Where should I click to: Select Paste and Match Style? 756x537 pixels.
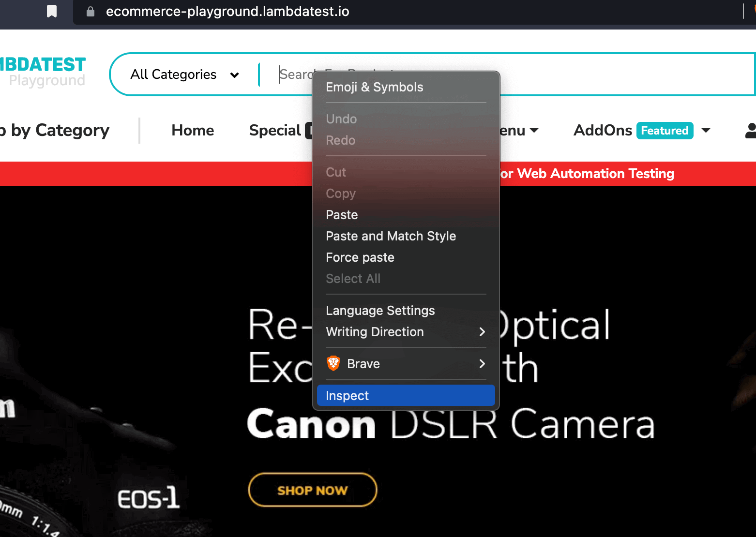[x=391, y=236]
